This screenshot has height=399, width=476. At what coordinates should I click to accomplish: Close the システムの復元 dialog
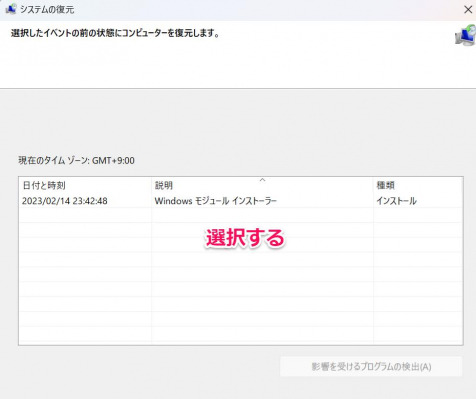[468, 9]
